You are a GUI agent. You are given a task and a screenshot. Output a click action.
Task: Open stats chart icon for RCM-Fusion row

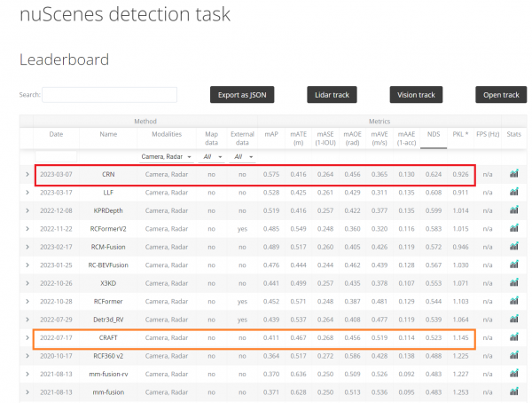pyautogui.click(x=514, y=247)
